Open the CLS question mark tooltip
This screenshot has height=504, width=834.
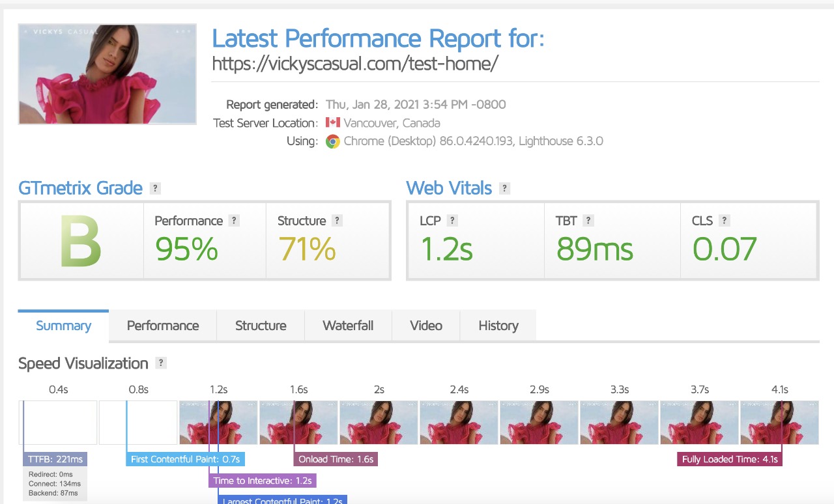click(725, 221)
